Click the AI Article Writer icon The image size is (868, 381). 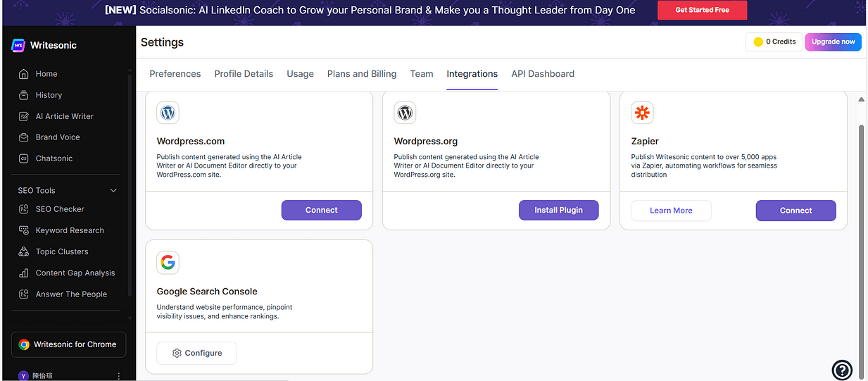[x=23, y=116]
